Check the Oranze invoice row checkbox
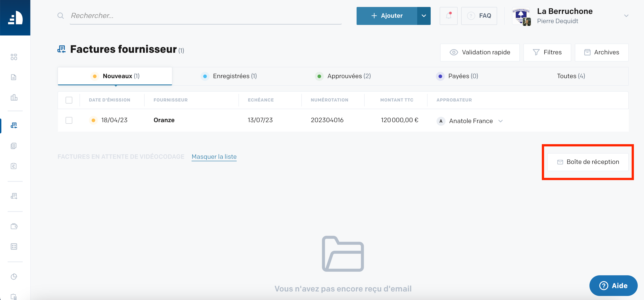 click(69, 120)
